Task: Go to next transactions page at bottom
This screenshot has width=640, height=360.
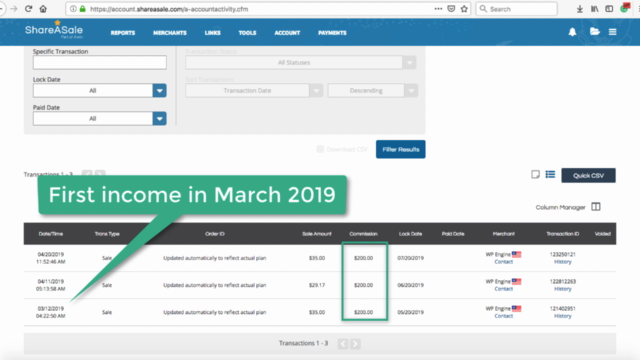Action: (x=355, y=344)
